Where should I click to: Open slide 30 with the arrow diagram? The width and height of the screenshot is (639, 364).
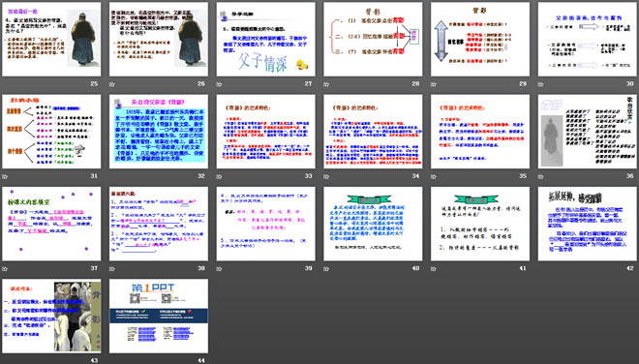588,39
